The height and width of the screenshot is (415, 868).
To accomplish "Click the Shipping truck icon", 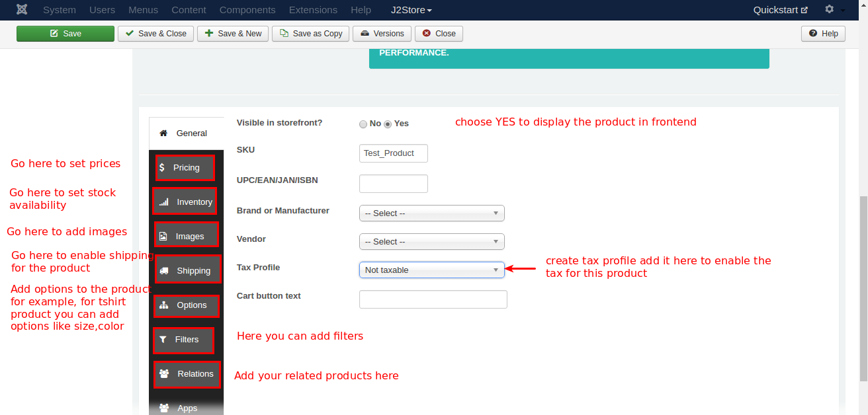I will tap(163, 271).
